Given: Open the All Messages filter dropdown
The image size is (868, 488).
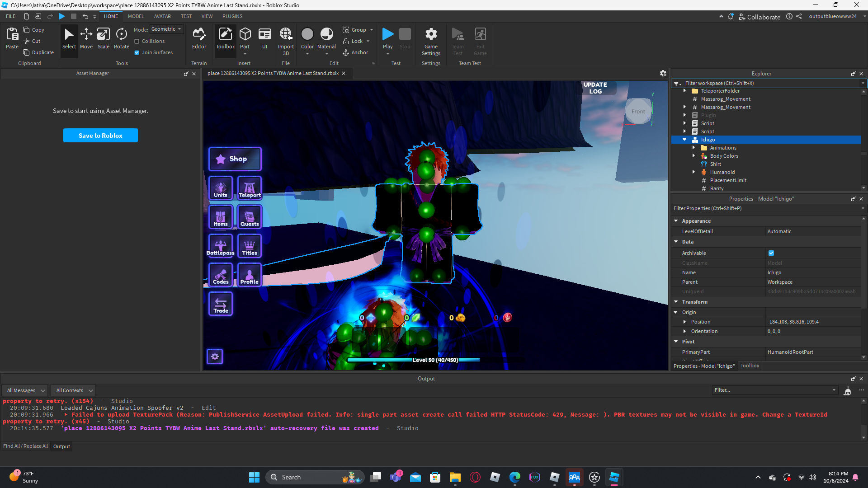Looking at the screenshot, I should (26, 390).
